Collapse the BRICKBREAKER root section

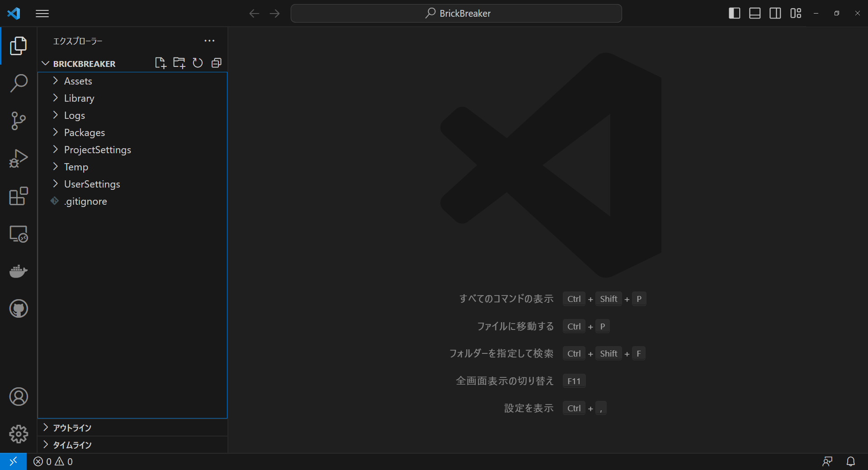coord(132,63)
